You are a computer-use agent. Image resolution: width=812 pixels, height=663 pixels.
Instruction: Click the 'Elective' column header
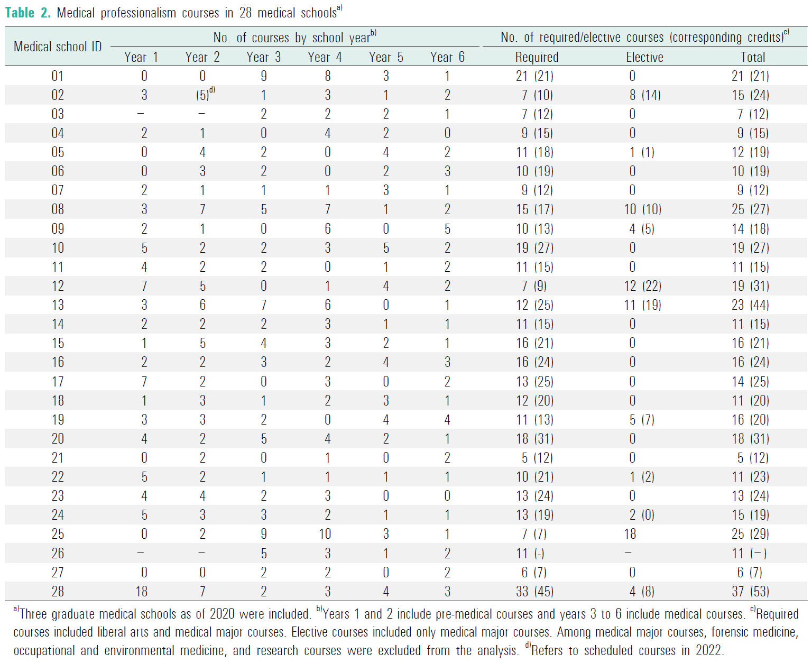click(645, 57)
